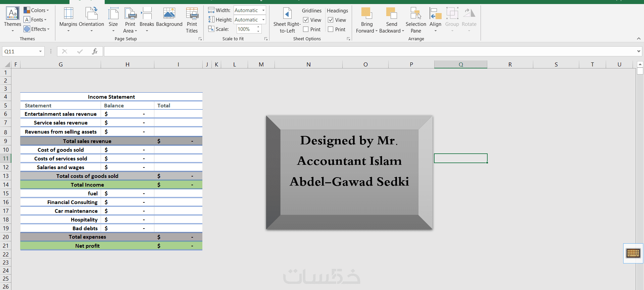Select the 'Total sales revenue' row label
Screen dimensions: 644x290
coord(87,141)
